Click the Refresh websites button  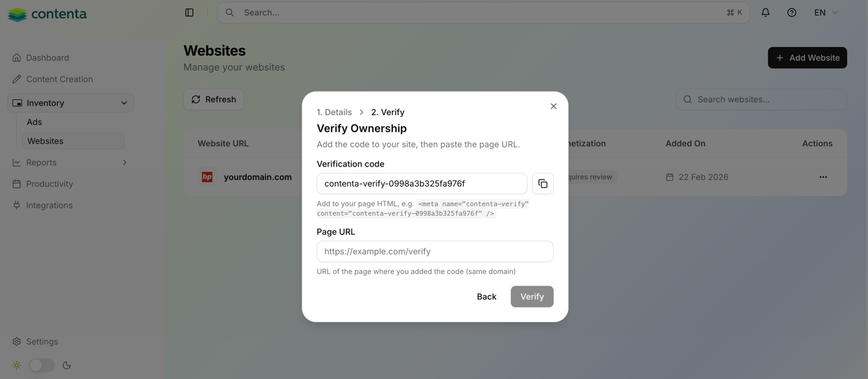214,99
